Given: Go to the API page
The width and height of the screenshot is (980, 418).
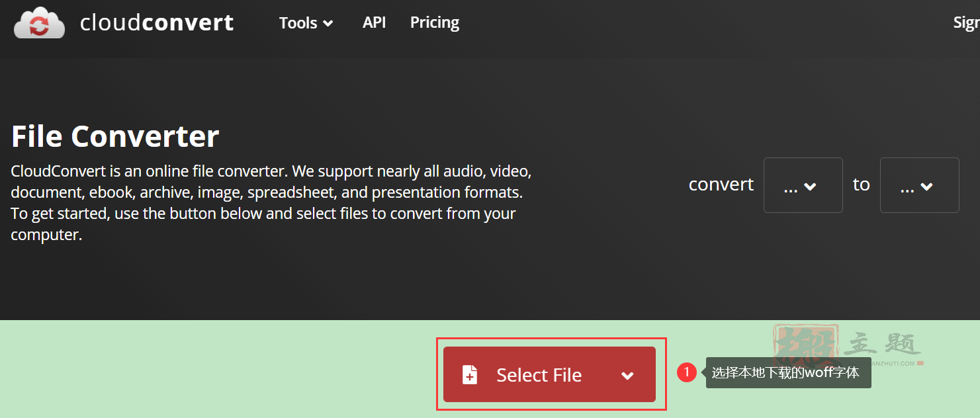Looking at the screenshot, I should click(x=374, y=22).
